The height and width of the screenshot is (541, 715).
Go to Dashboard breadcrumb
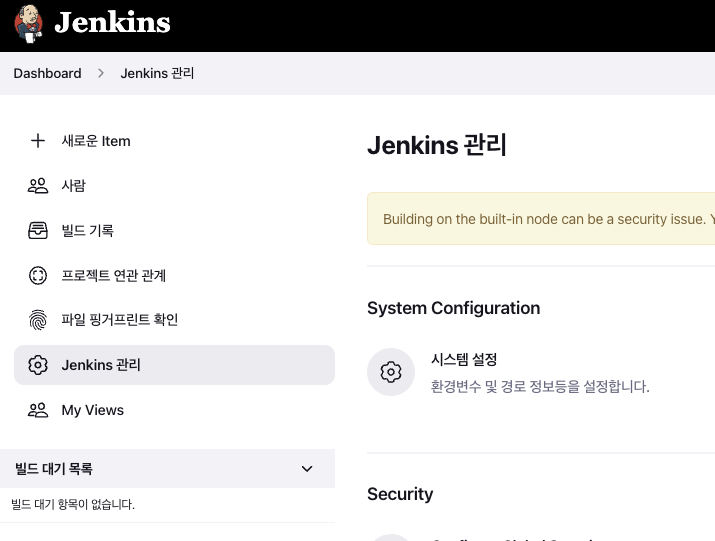(x=47, y=73)
